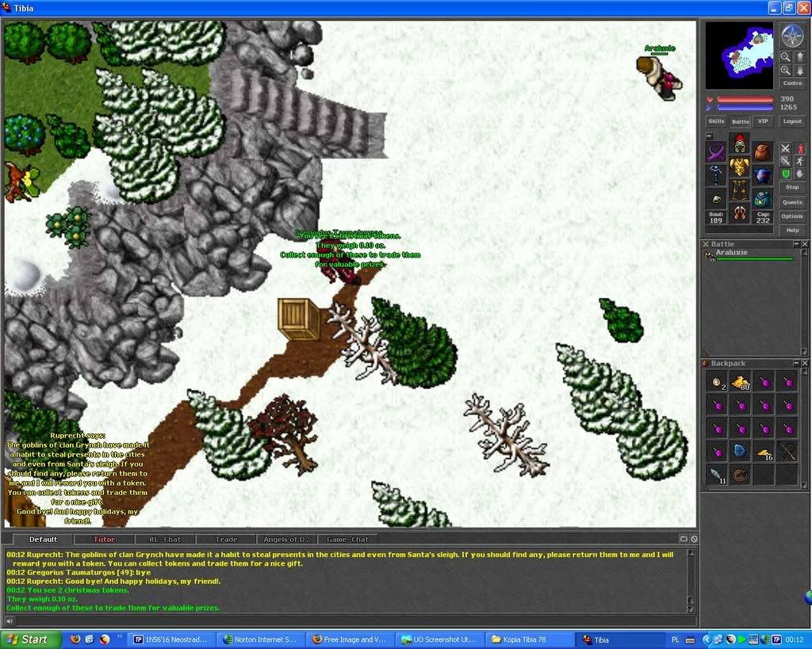Switch to the Default chat tab
Image resolution: width=812 pixels, height=649 pixels.
tap(43, 540)
